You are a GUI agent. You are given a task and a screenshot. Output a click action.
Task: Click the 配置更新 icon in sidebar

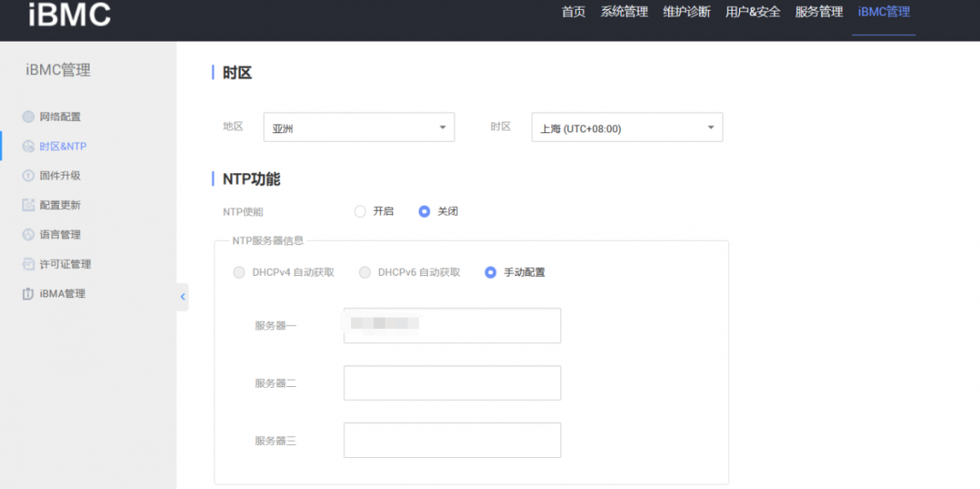coord(29,205)
